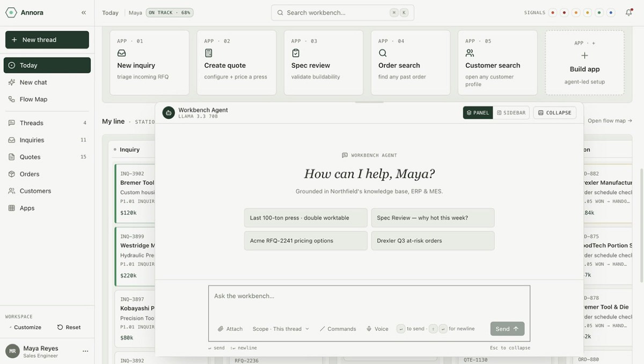Image resolution: width=644 pixels, height=364 pixels.
Task: Click the microphone Voice icon
Action: click(369, 329)
